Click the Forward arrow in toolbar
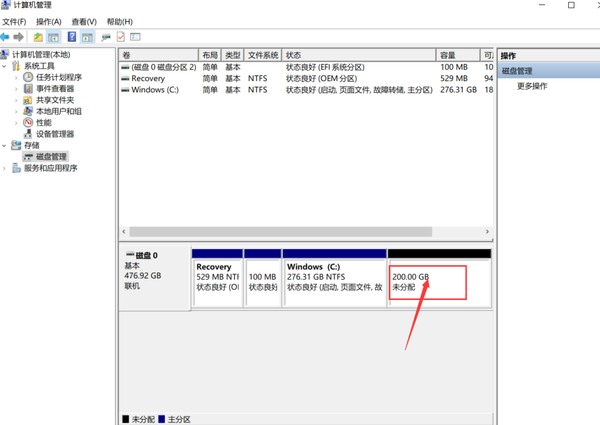 point(22,37)
